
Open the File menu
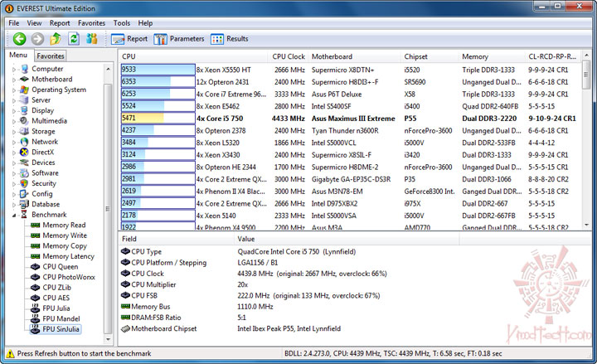tap(14, 23)
